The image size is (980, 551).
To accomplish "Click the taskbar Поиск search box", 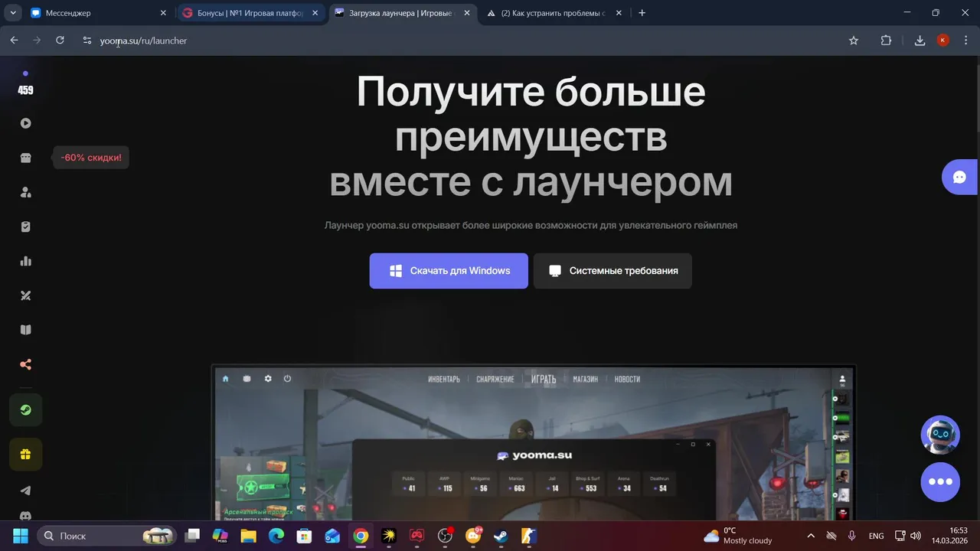I will [107, 536].
